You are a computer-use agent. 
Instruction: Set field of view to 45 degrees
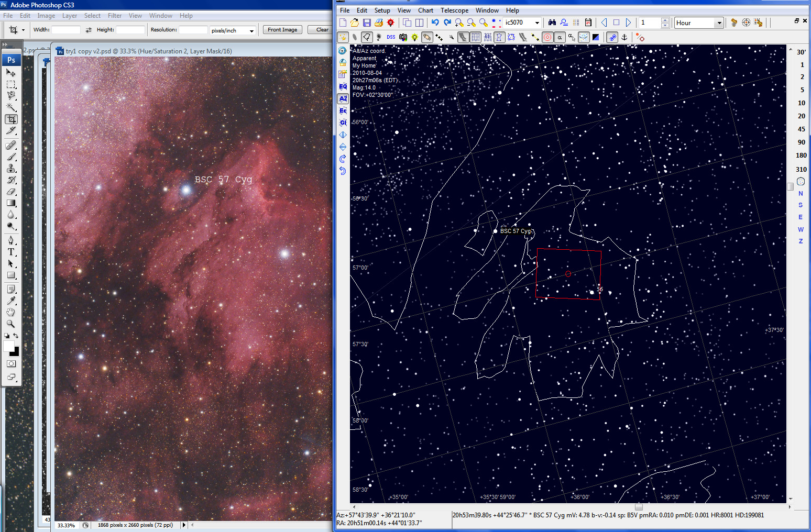801,129
